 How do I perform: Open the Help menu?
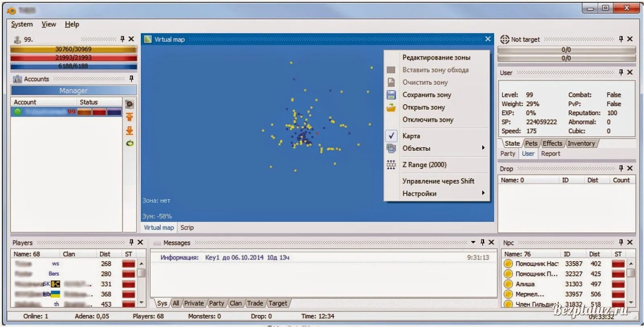coord(72,24)
